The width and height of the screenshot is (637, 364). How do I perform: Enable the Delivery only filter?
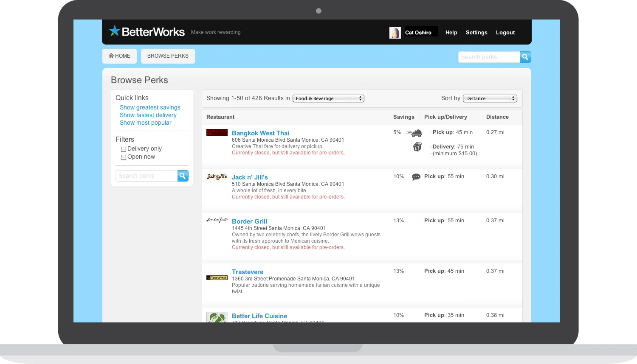click(x=124, y=149)
